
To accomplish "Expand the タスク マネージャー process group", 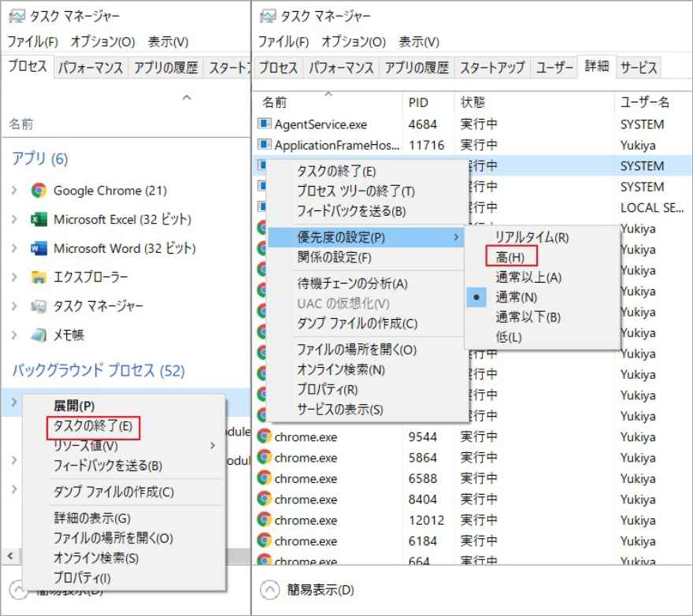I will coord(14,306).
